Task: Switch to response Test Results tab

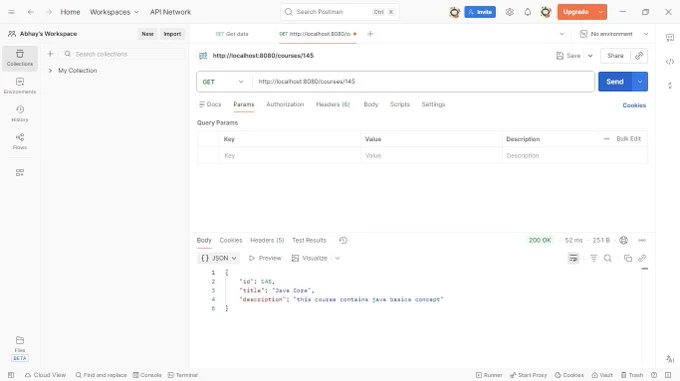Action: point(309,240)
